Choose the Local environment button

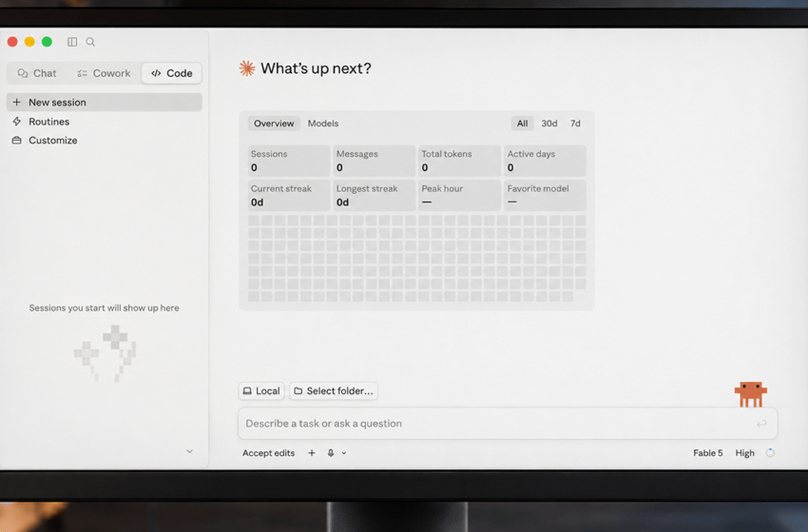click(x=261, y=390)
